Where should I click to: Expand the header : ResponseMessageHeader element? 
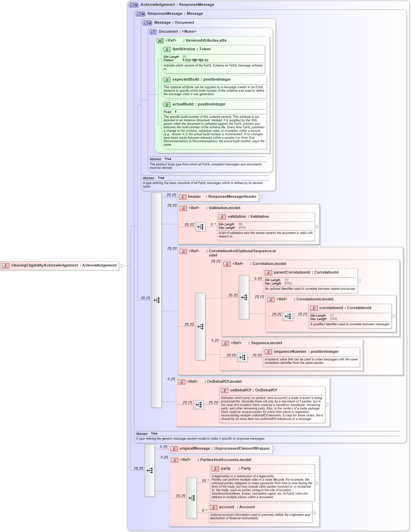(x=261, y=196)
